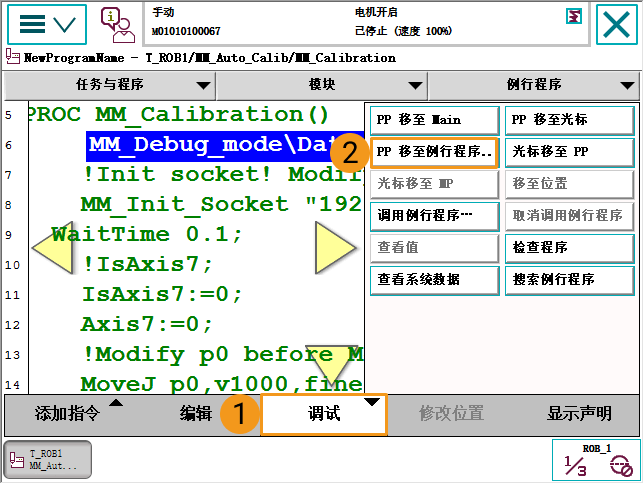
Task: Click PP 移至光标
Action: tap(570, 120)
